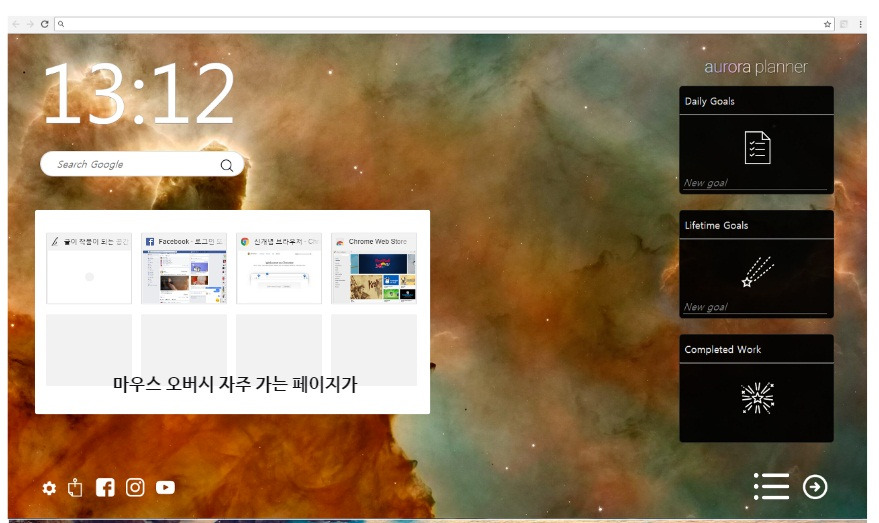Click the Completed Work header
The height and width of the screenshot is (523, 879).
pos(756,349)
